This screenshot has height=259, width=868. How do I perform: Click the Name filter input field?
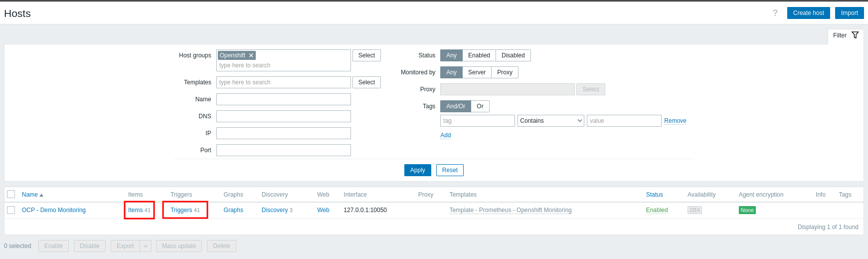pyautogui.click(x=283, y=99)
